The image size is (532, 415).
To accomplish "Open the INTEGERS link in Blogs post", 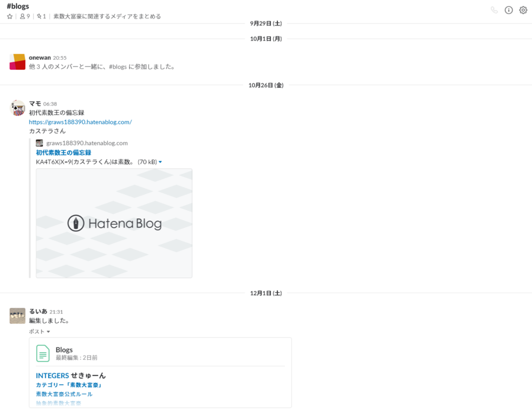I will 52,375.
